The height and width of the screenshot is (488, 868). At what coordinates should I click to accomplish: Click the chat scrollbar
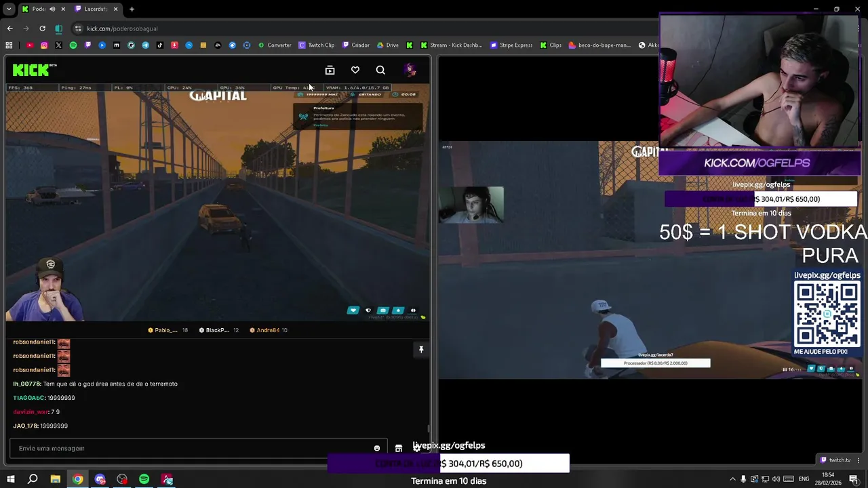pos(428,428)
